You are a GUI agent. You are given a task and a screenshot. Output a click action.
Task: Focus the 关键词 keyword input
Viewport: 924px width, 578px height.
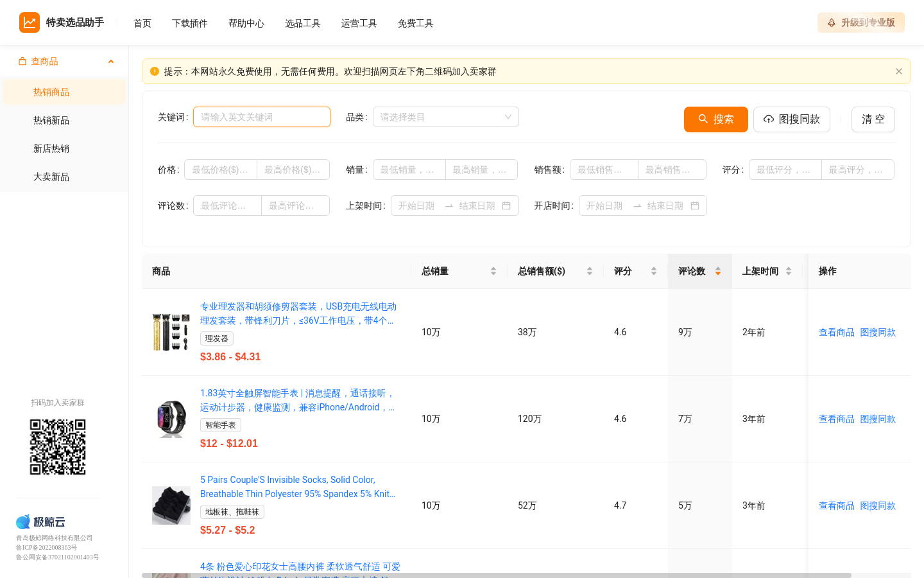point(262,117)
